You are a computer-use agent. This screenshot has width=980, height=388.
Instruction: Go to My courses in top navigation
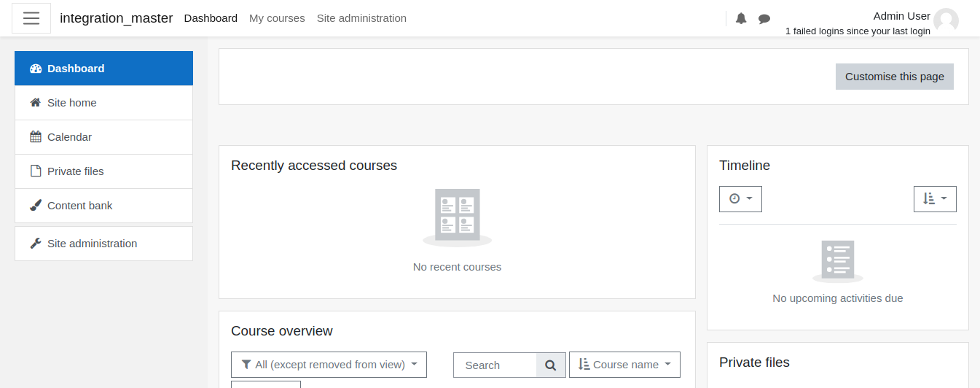[277, 18]
